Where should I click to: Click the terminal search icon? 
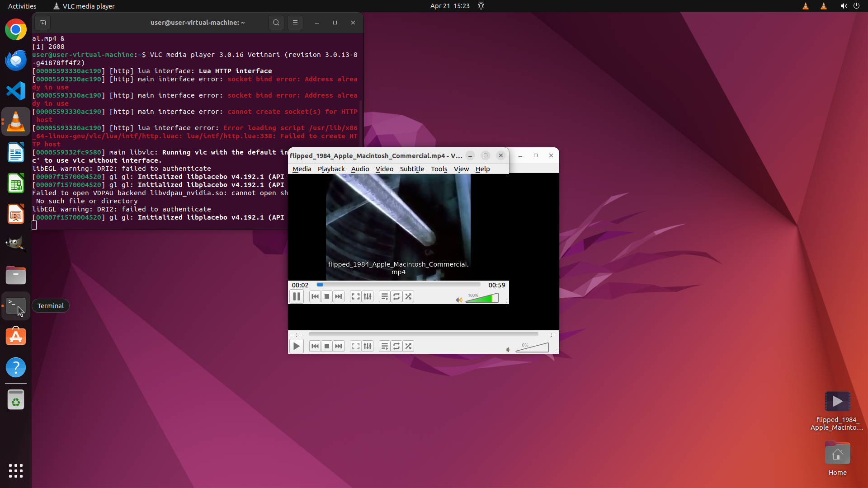[276, 23]
